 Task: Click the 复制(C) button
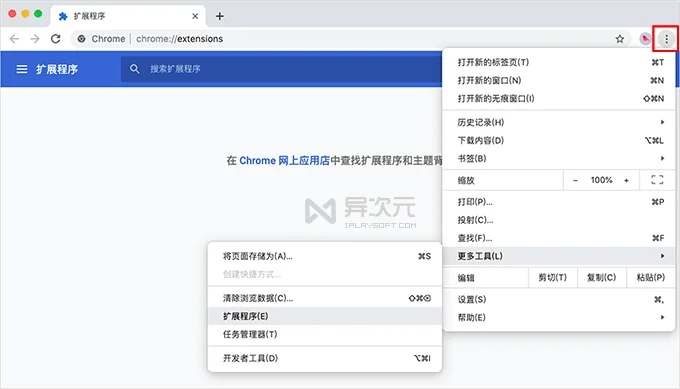pos(602,278)
